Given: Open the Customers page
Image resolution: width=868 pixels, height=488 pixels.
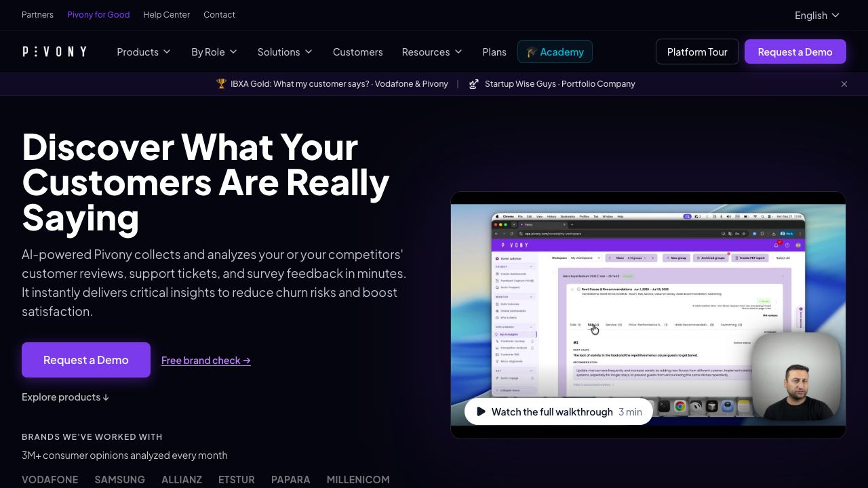Looking at the screenshot, I should [x=357, y=52].
